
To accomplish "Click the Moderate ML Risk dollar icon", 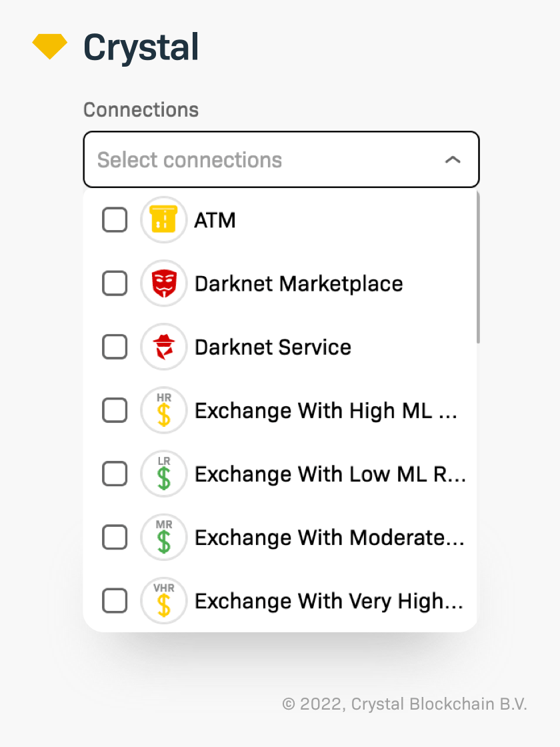I will tap(163, 537).
